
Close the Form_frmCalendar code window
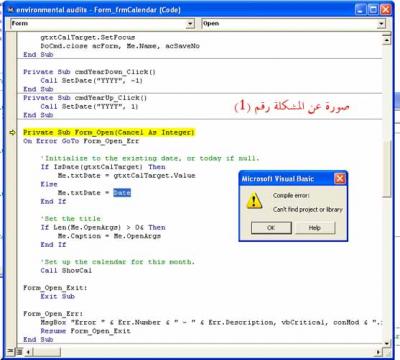tap(386, 9)
